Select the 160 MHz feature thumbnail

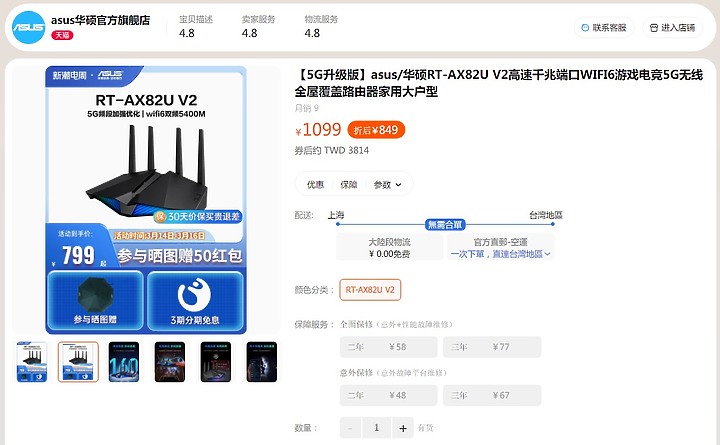click(124, 362)
